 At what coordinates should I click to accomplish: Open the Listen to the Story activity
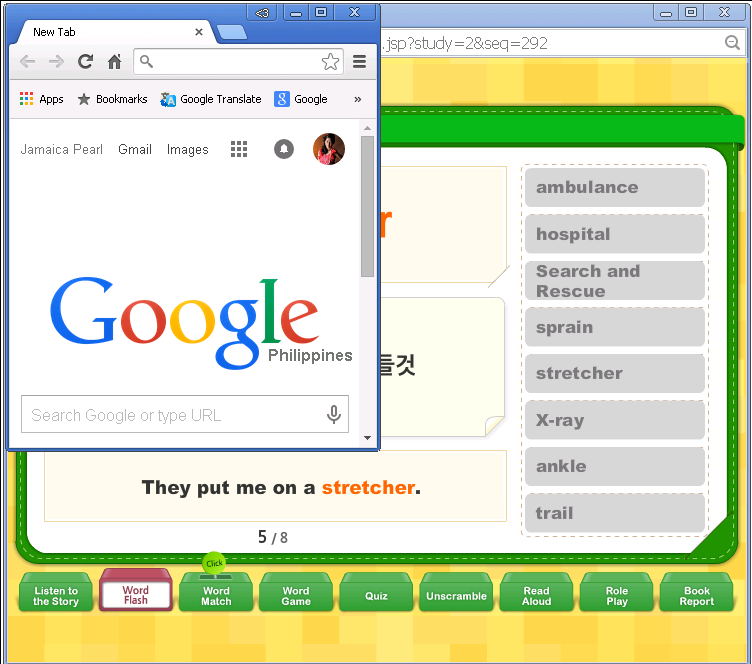coord(56,593)
